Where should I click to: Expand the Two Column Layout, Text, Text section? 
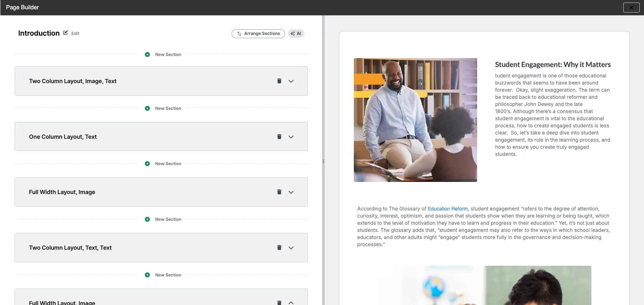(x=291, y=248)
